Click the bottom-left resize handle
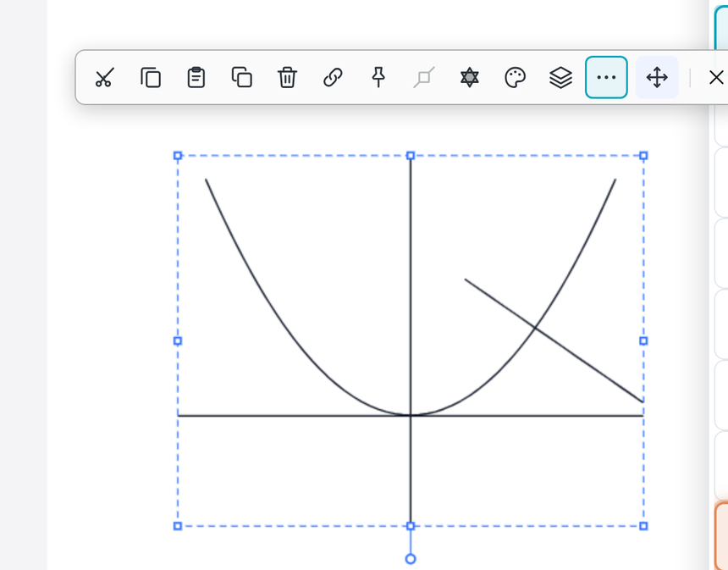 [178, 526]
